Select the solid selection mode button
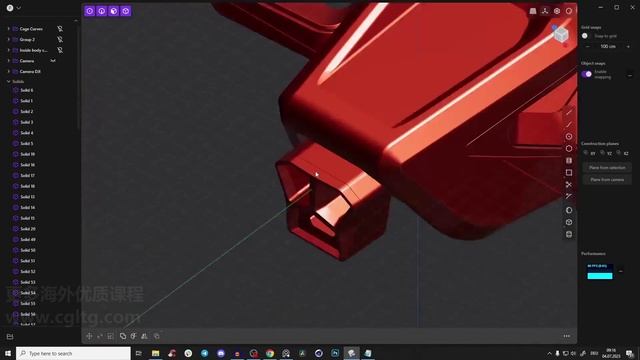The height and width of the screenshot is (360, 640). click(125, 11)
